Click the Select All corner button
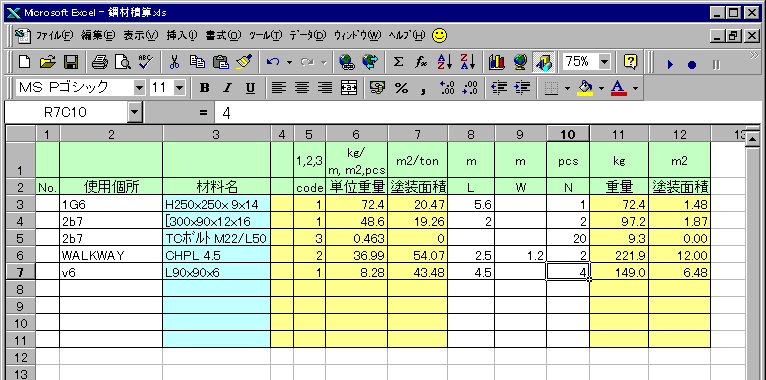Image resolution: width=766 pixels, height=380 pixels. point(21,134)
